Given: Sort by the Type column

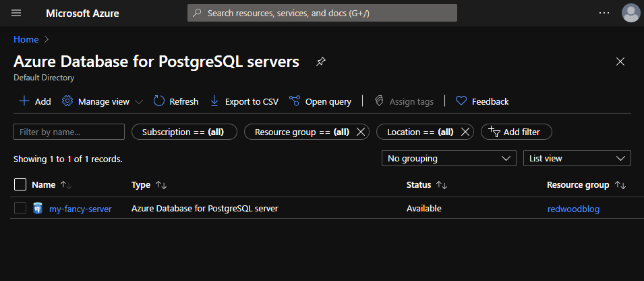Looking at the screenshot, I should point(149,185).
